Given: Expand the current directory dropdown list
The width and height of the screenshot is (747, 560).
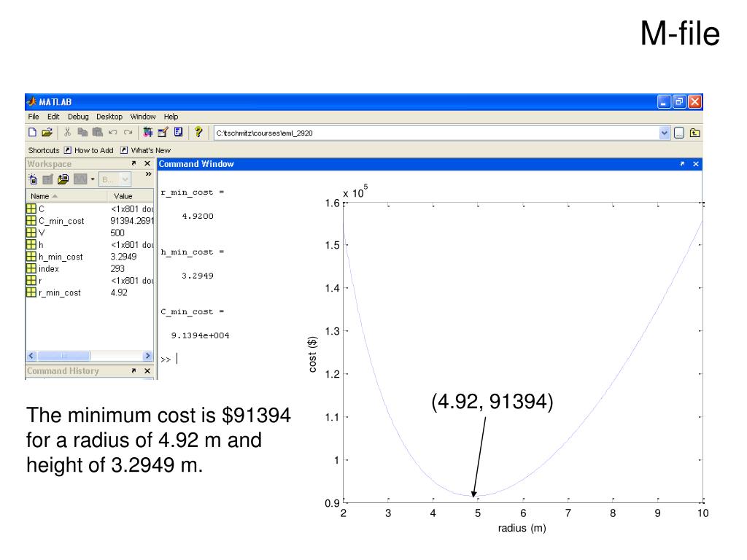Looking at the screenshot, I should click(664, 133).
